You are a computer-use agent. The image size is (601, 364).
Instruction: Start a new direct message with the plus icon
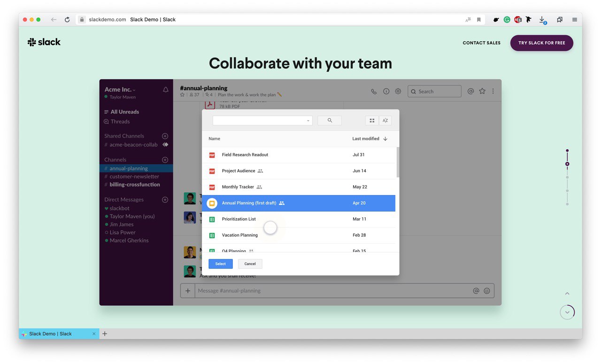[165, 200]
